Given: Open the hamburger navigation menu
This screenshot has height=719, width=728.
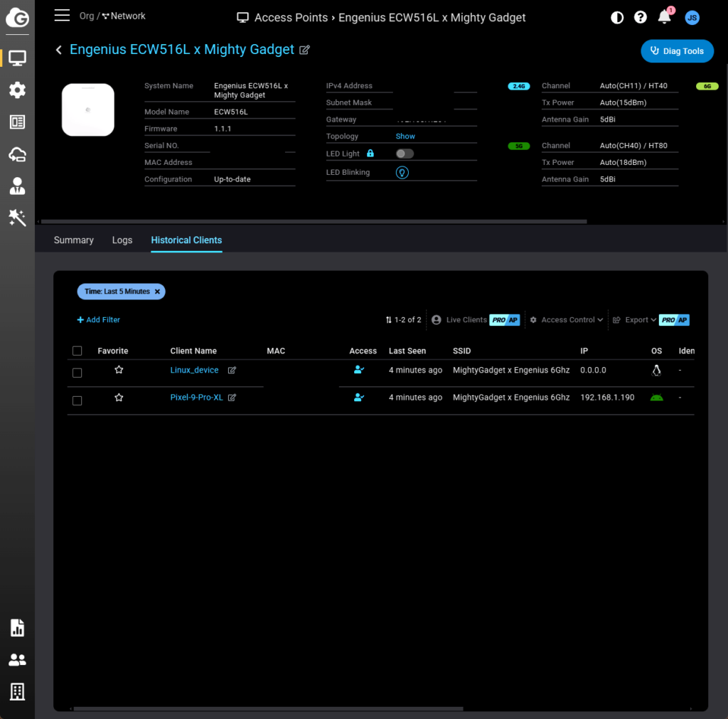Looking at the screenshot, I should pos(62,16).
